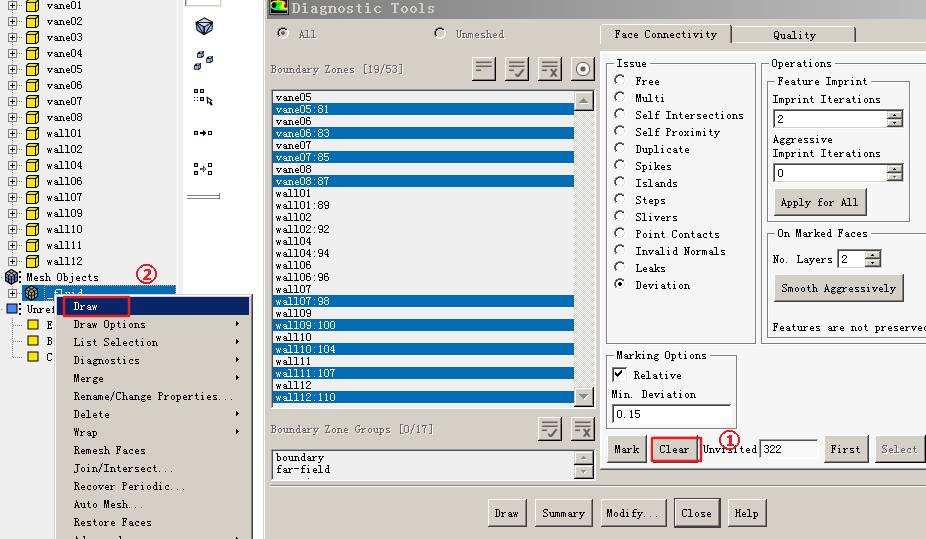The height and width of the screenshot is (539, 926).
Task: Expand the vane03 tree node
Action: [x=12, y=38]
